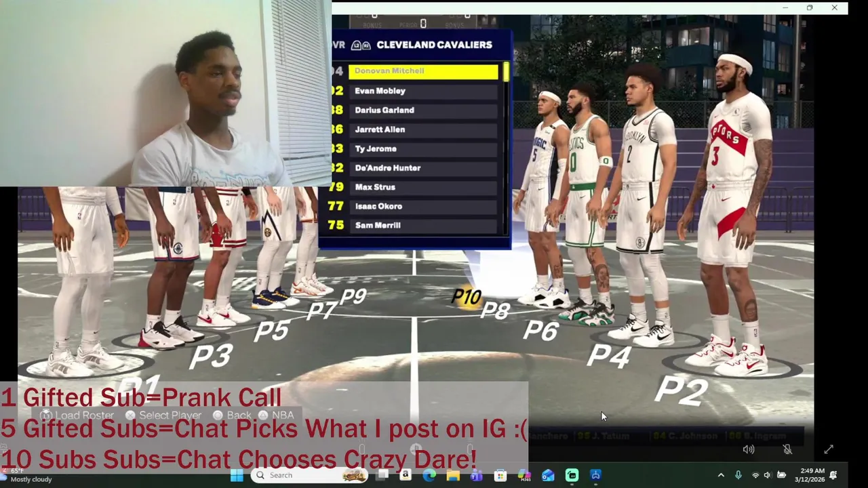This screenshot has width=868, height=488.
Task: Click the tray microphone icon
Action: 738,476
